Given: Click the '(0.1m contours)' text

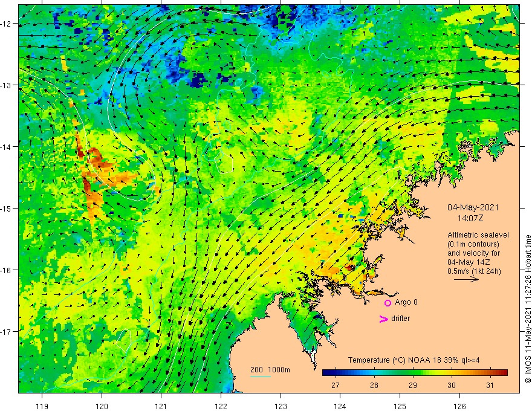Looking at the screenshot, I should click(x=473, y=244).
